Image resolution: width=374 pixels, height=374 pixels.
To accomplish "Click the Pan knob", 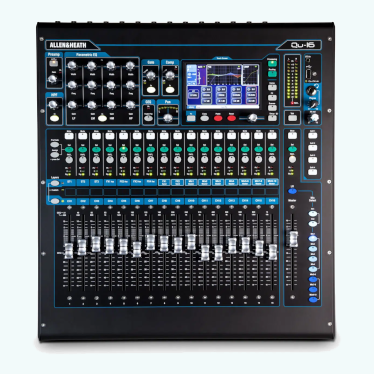I will pyautogui.click(x=168, y=118).
